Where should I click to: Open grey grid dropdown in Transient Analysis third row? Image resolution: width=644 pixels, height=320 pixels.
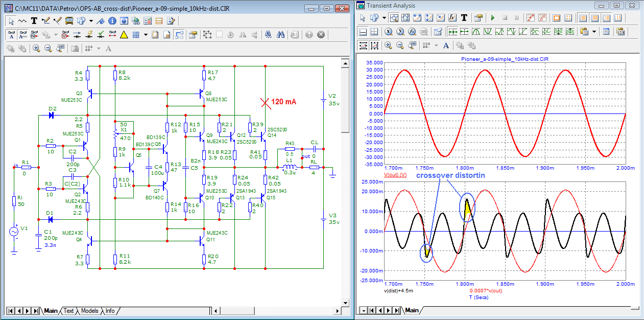tap(436, 45)
